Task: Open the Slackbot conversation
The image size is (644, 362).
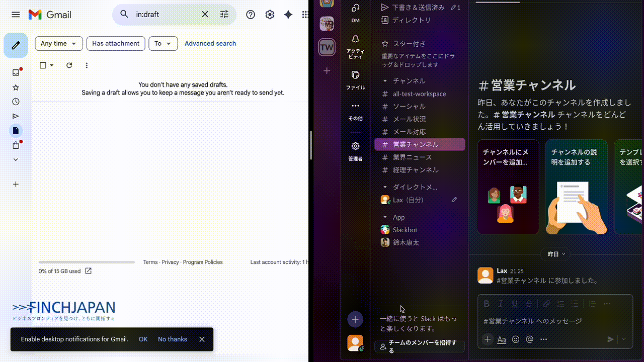Action: 405,230
